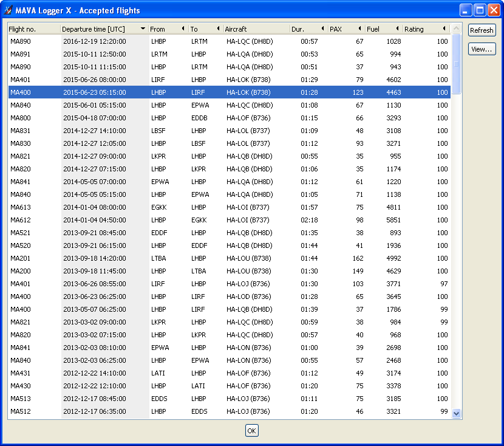The height and width of the screenshot is (446, 504).
Task: Select flight MA430 to LATI
Action: click(x=229, y=386)
